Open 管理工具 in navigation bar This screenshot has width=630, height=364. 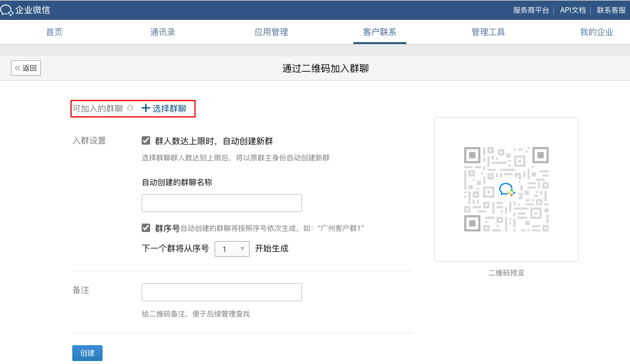[x=488, y=32]
